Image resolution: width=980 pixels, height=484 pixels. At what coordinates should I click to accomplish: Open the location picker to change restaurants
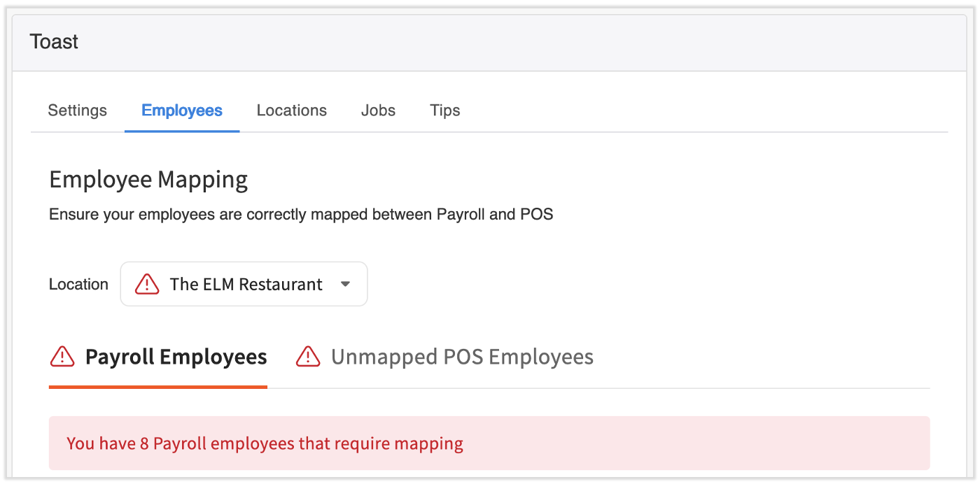243,283
